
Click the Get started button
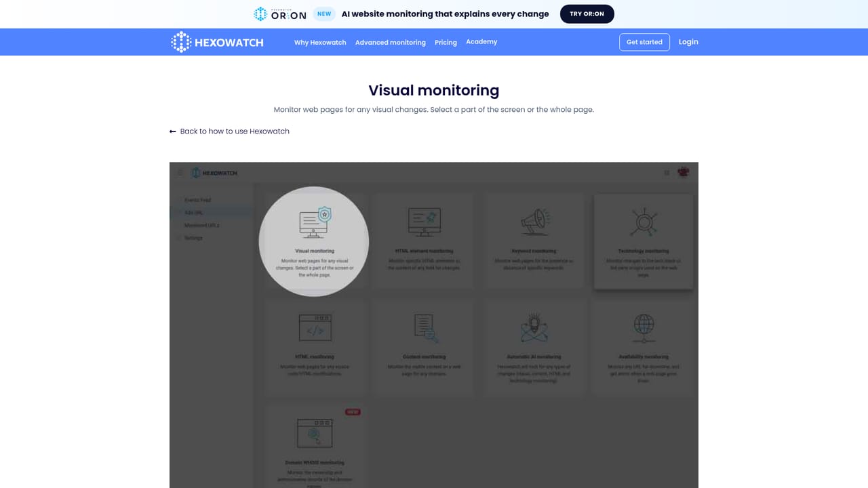click(x=644, y=42)
